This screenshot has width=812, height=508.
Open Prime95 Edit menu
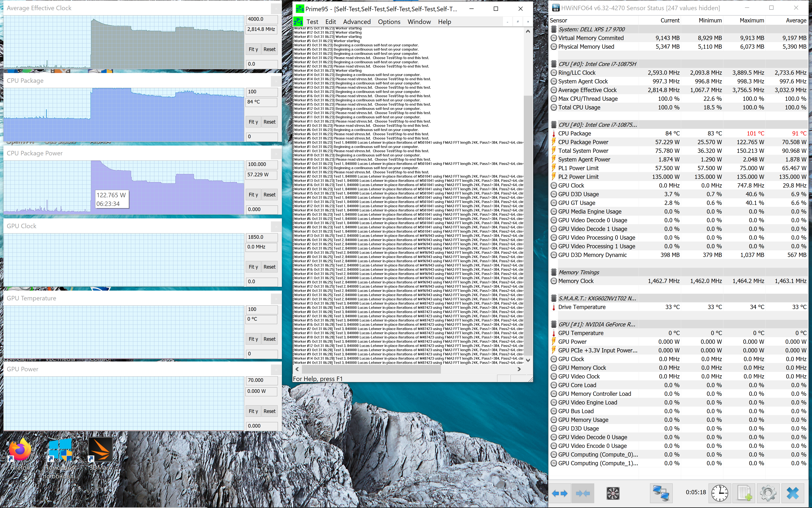(331, 22)
